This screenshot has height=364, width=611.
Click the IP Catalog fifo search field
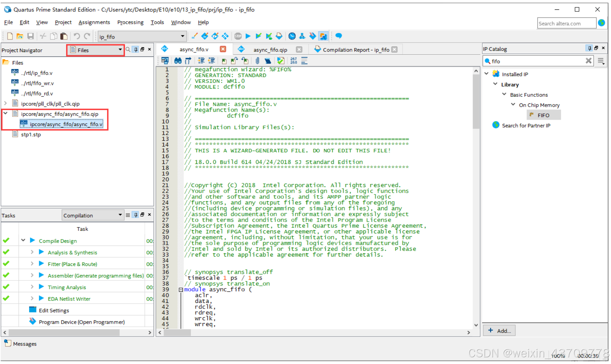click(x=538, y=61)
